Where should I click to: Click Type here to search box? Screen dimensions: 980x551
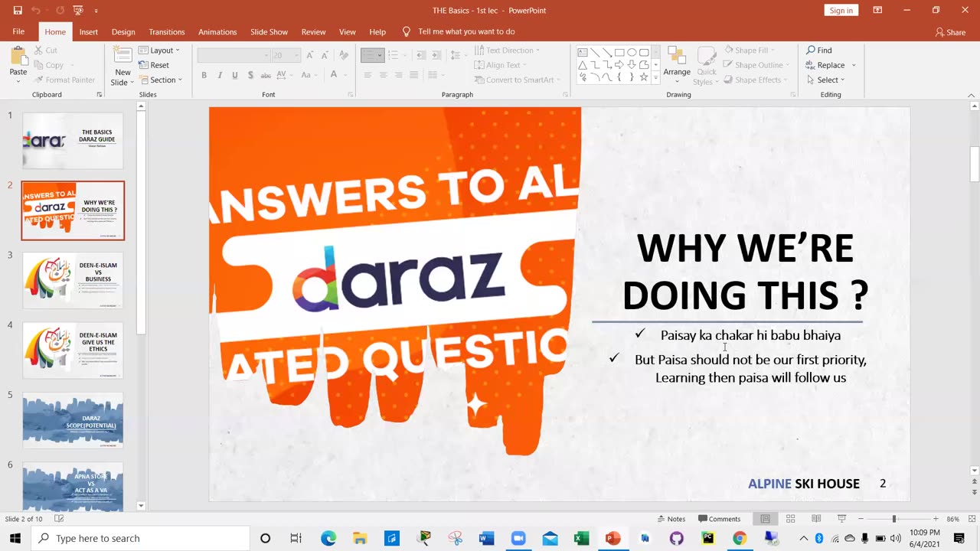(140, 538)
